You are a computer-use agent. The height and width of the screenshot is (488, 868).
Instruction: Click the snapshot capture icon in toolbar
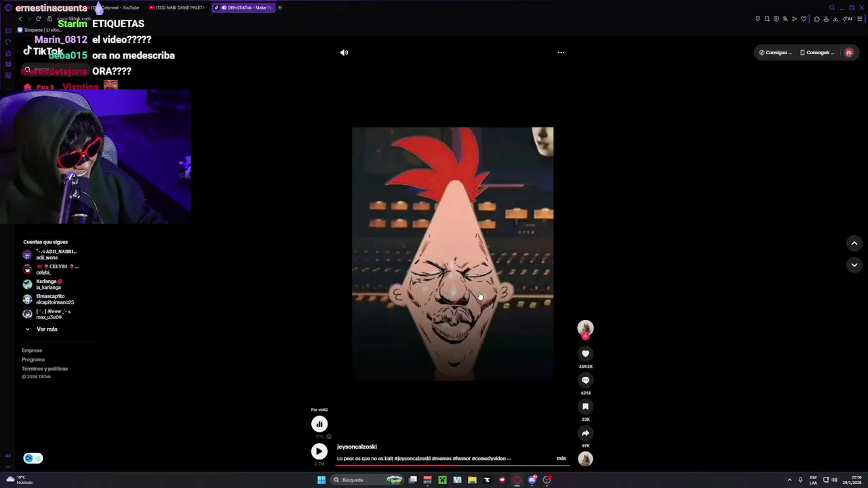coord(767,19)
